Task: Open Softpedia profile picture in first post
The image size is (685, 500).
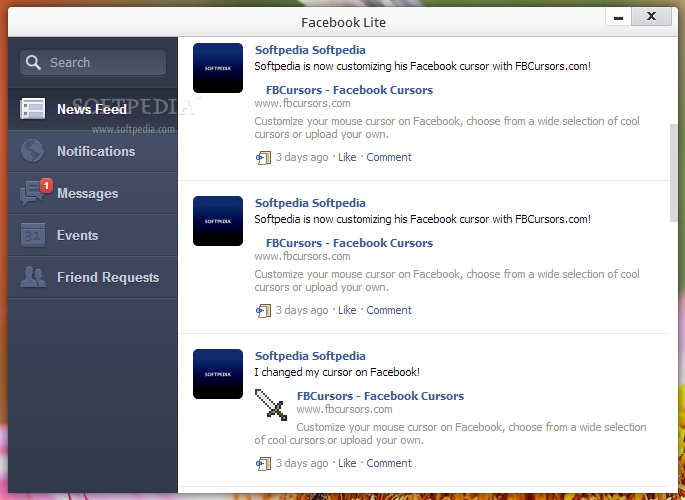Action: (x=218, y=68)
